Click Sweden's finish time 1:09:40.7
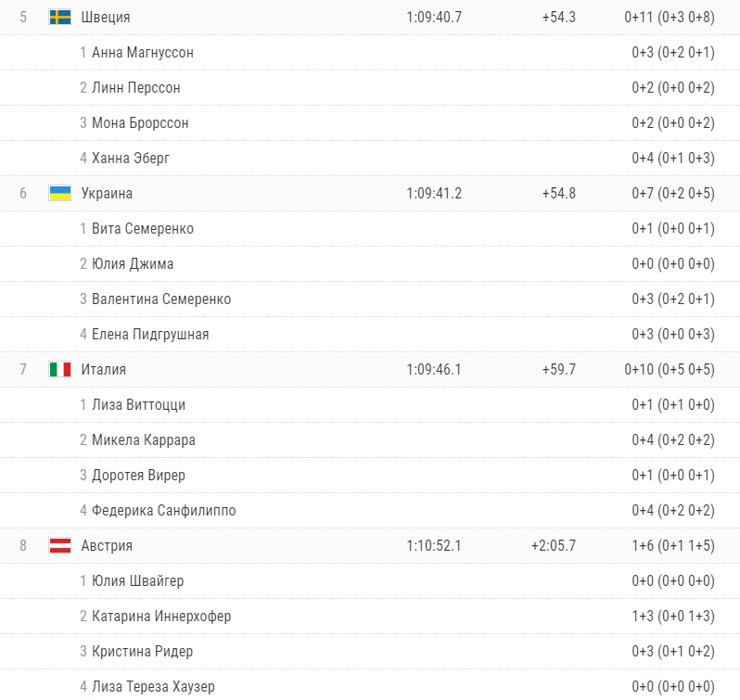Image resolution: width=740 pixels, height=700 pixels. [x=434, y=17]
